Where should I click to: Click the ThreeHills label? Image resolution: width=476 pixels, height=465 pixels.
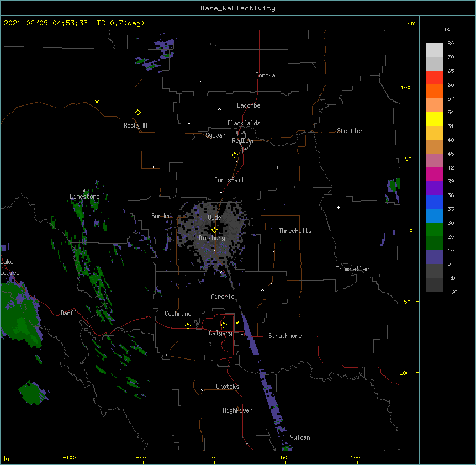point(295,231)
